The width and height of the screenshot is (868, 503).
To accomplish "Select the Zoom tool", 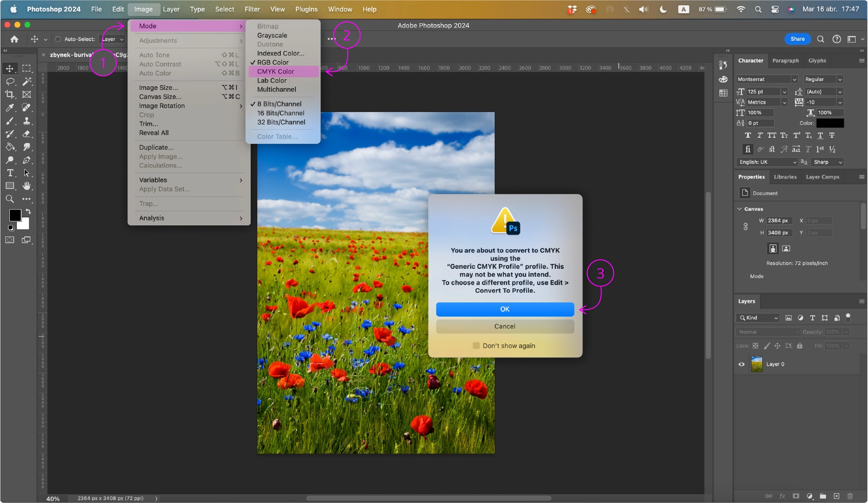I will 8,198.
